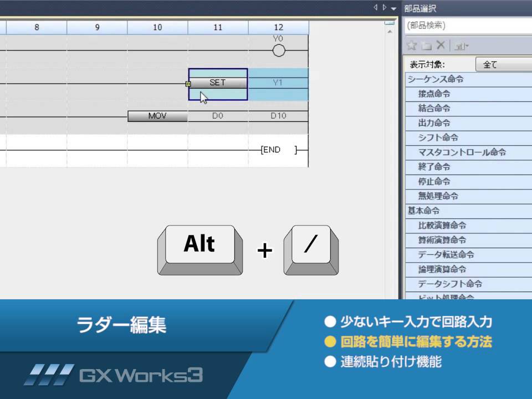
Task: Click the favorites star icon in part selection toolbar
Action: pyautogui.click(x=411, y=46)
